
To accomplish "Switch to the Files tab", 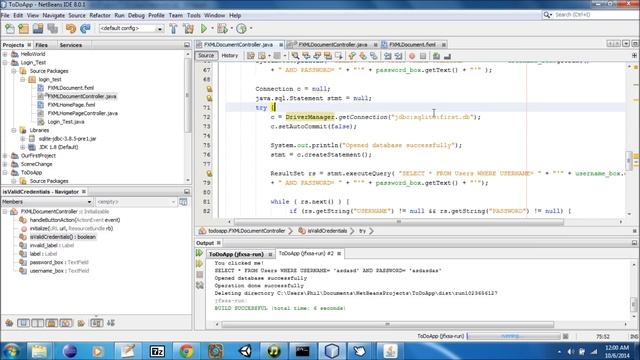I will [41, 45].
